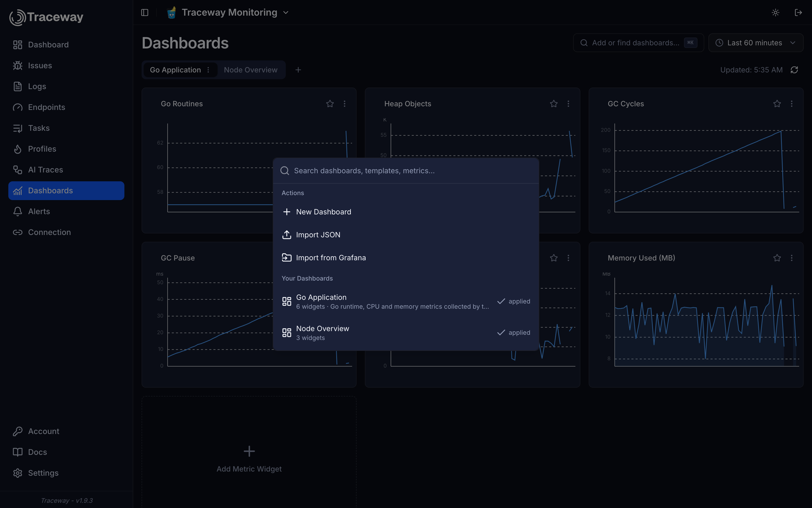
Task: Open Settings in the sidebar
Action: coord(66,473)
